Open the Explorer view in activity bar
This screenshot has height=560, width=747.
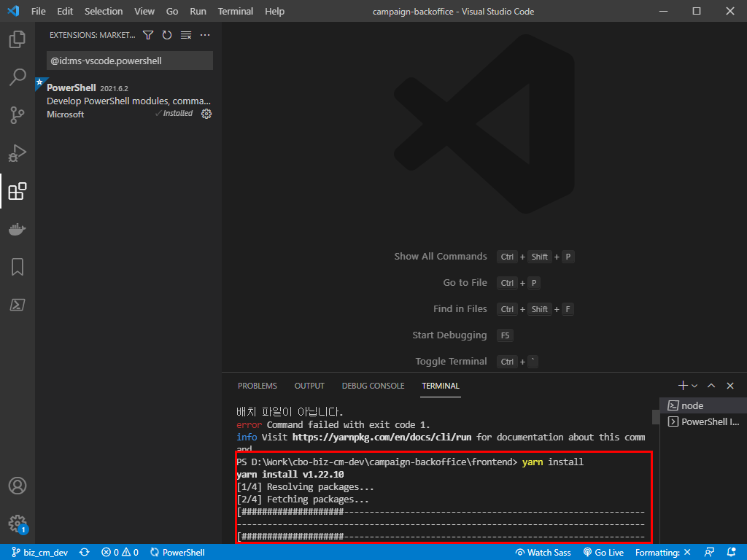click(18, 39)
